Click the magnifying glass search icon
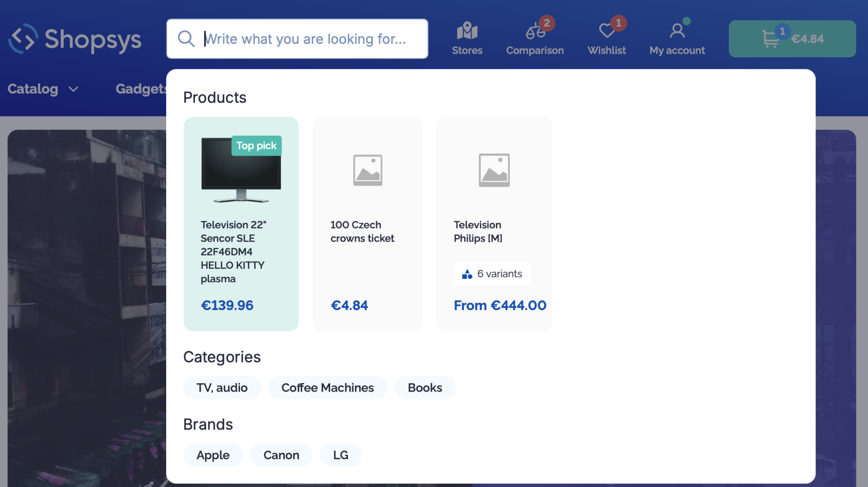Viewport: 868px width, 487px height. click(186, 39)
